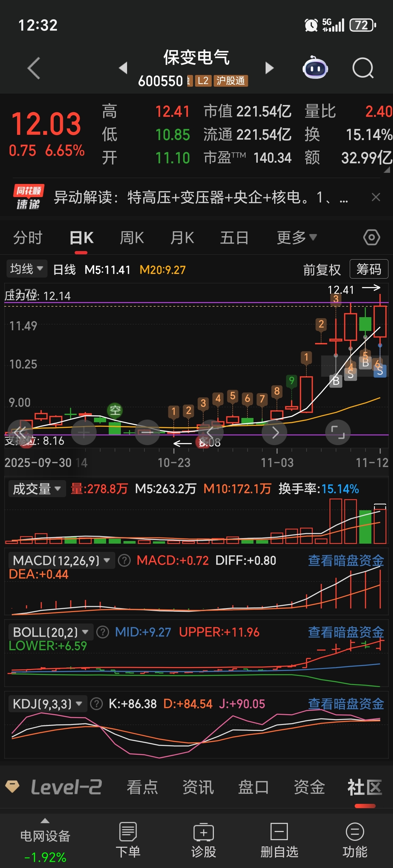Switch to 月K tab
This screenshot has width=393, height=868.
coord(182,238)
